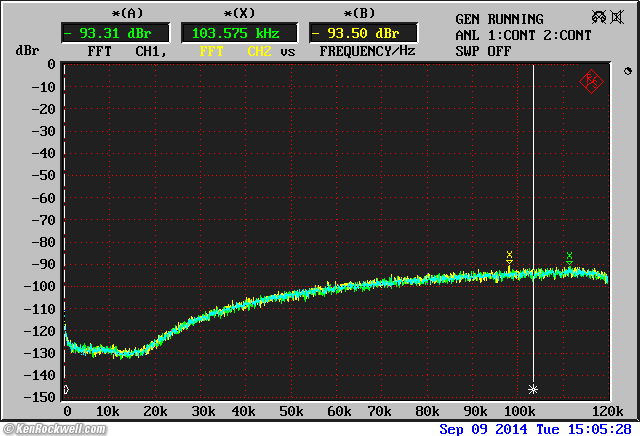This screenshot has width=640, height=436.
Task: Click the Rohde & Schwarz diamond logo
Action: [x=591, y=80]
